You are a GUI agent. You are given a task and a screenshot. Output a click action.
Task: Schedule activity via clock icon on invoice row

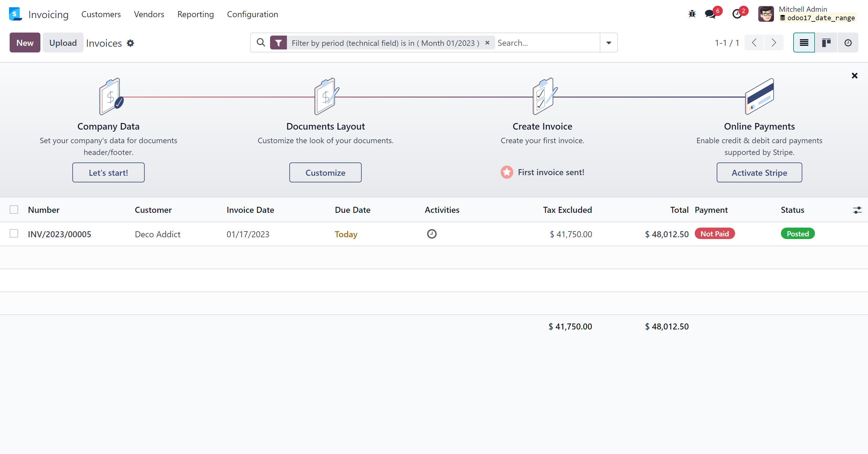click(432, 234)
